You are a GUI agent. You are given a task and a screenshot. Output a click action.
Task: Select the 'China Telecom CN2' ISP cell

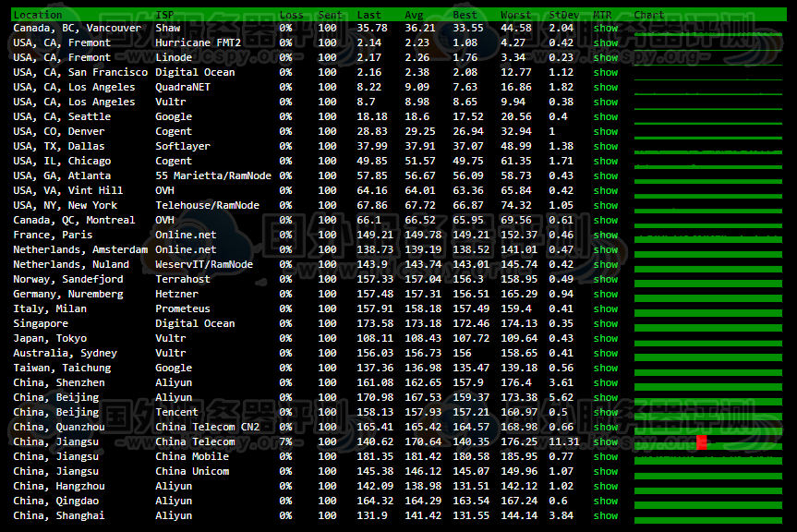208,427
